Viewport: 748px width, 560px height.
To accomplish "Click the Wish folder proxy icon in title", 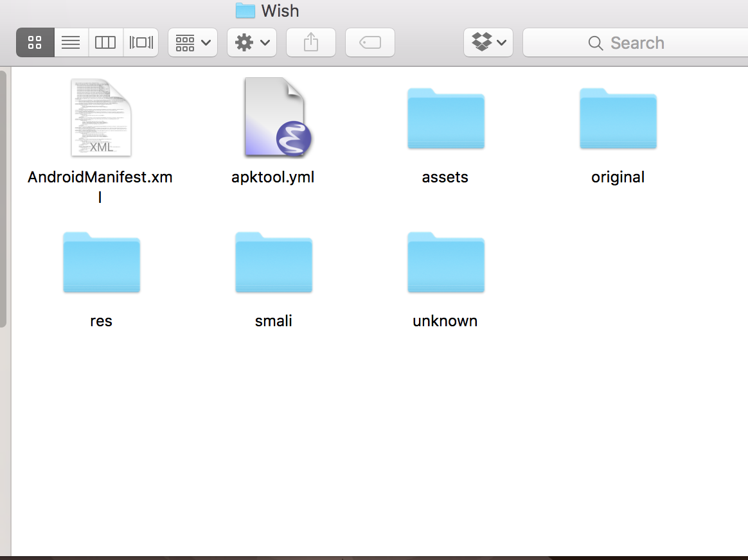I will 245,10.
